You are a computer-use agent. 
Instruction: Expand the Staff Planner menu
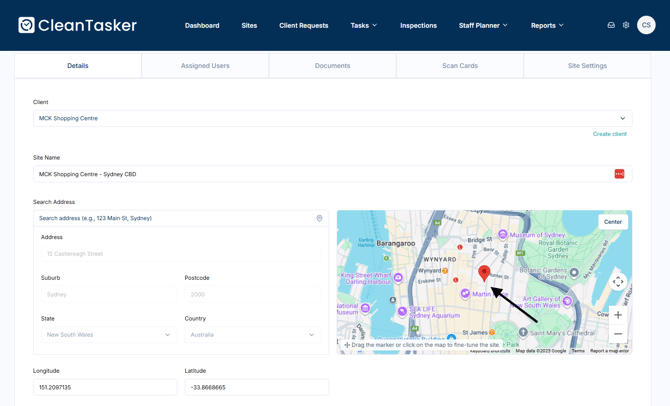[x=483, y=25]
